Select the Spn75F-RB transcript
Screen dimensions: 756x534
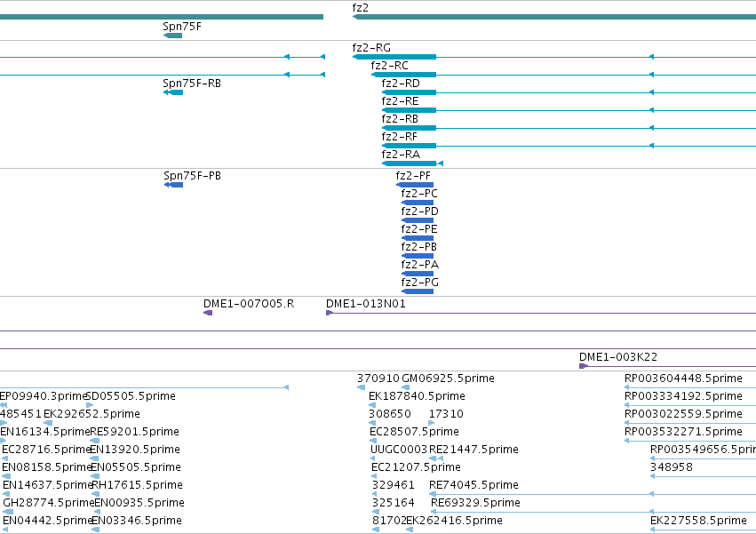(x=173, y=92)
